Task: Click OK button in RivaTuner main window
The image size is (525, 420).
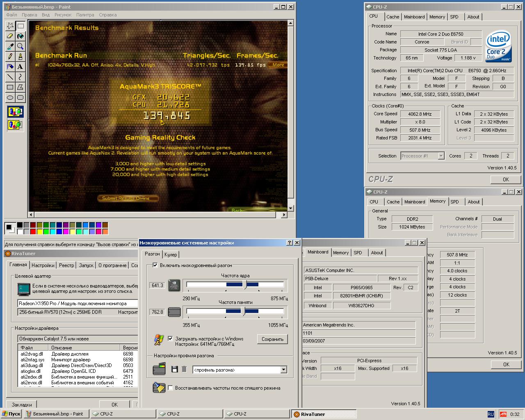Action: click(x=114, y=404)
